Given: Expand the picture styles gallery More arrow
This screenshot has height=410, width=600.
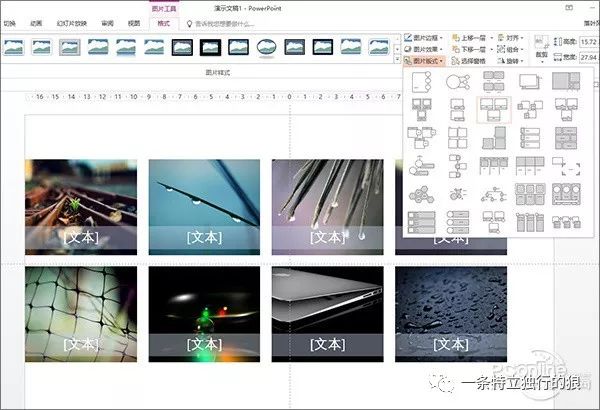Looking at the screenshot, I should point(397,59).
